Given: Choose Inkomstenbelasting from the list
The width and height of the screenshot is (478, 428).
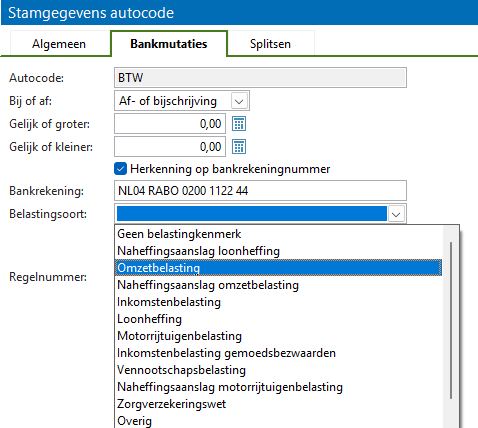Looking at the screenshot, I should tap(278, 302).
